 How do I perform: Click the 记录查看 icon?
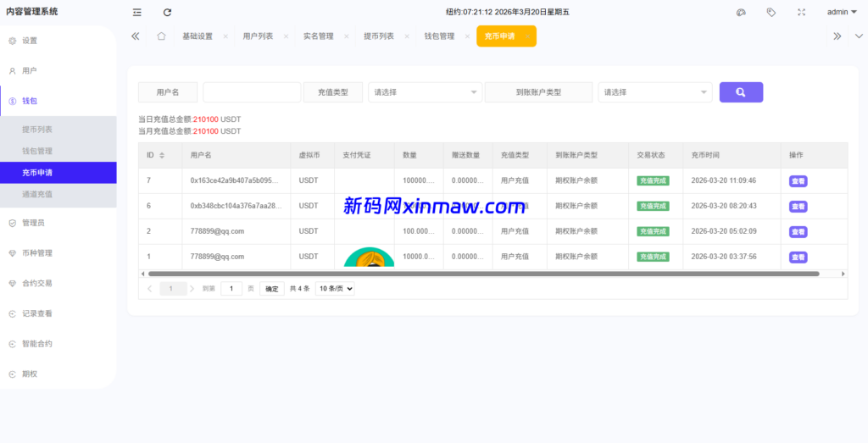click(x=12, y=313)
